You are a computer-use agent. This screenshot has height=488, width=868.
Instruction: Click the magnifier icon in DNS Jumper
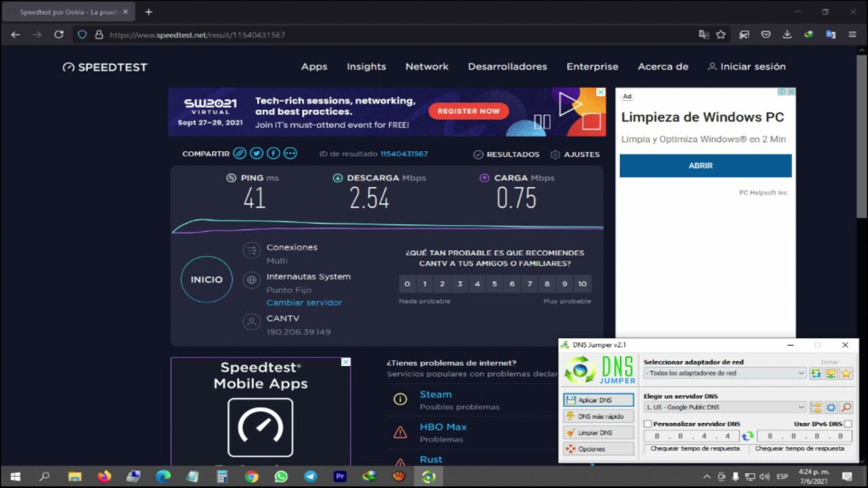(846, 407)
